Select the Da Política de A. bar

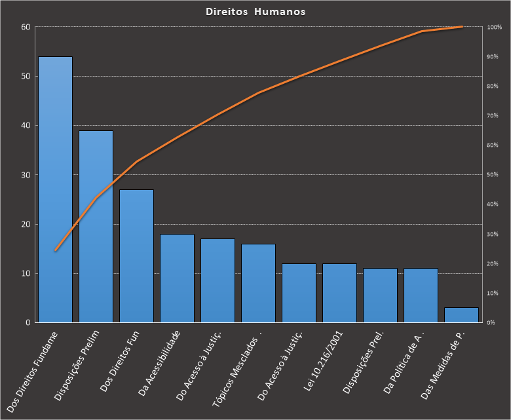coord(421,295)
